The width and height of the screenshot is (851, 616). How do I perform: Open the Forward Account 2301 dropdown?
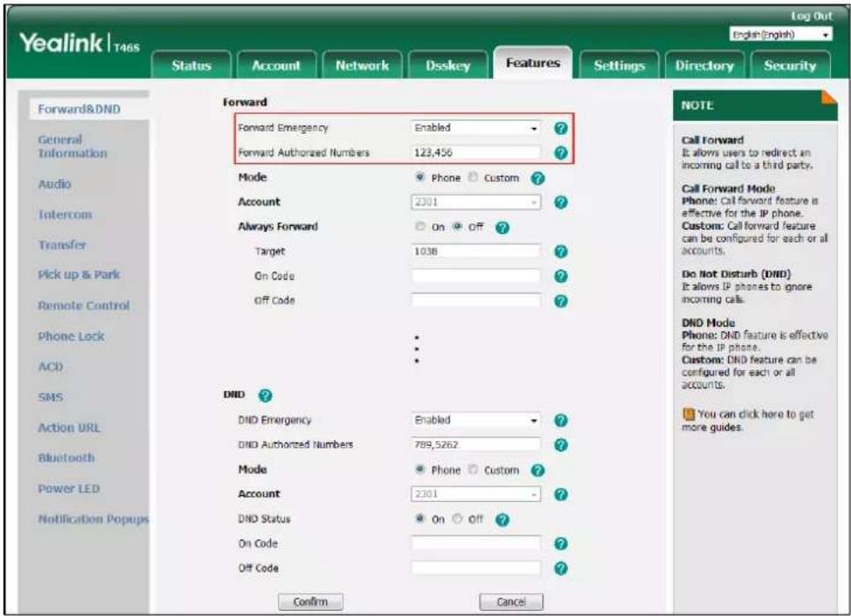tap(475, 202)
